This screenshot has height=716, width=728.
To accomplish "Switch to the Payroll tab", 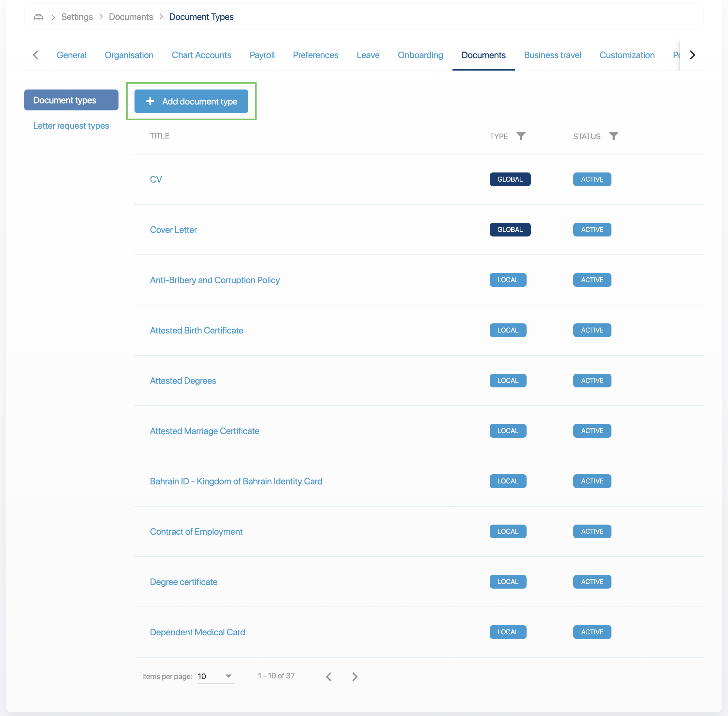I will coord(262,55).
